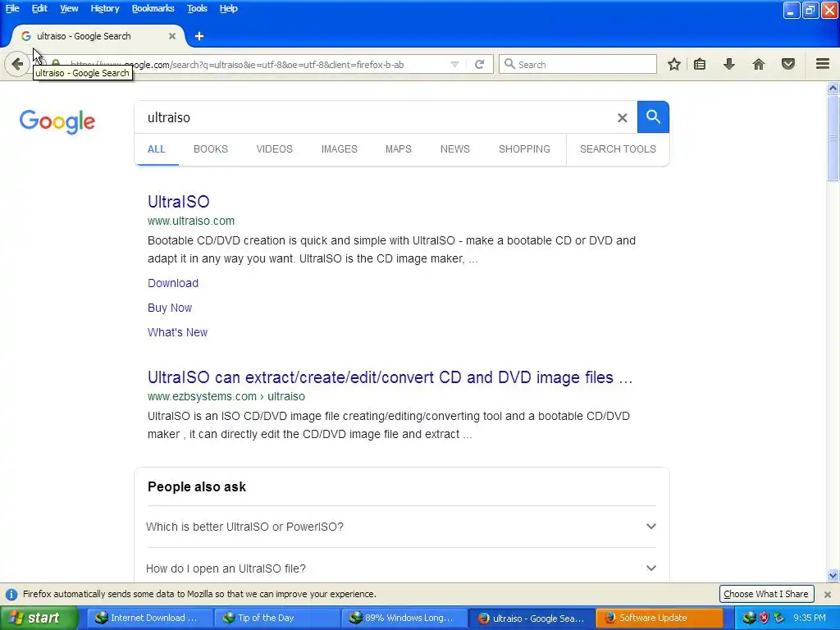Viewport: 840px width, 630px height.
Task: Switch to VIDEOS results tab
Action: (x=274, y=149)
